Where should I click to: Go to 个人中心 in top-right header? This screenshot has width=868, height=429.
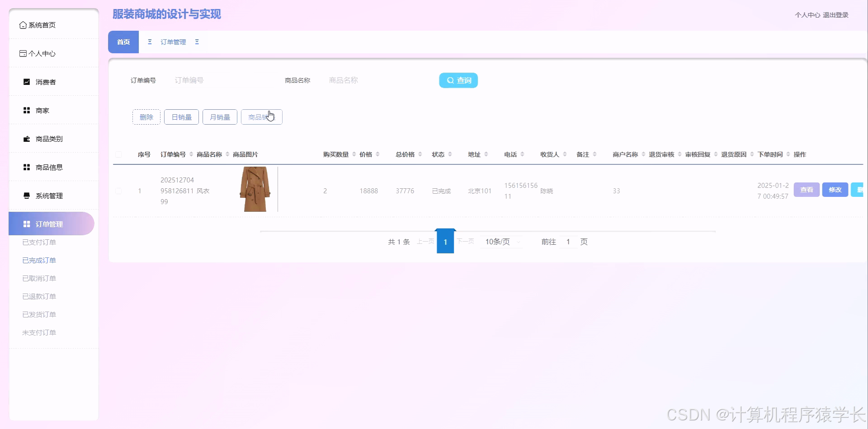pos(807,15)
